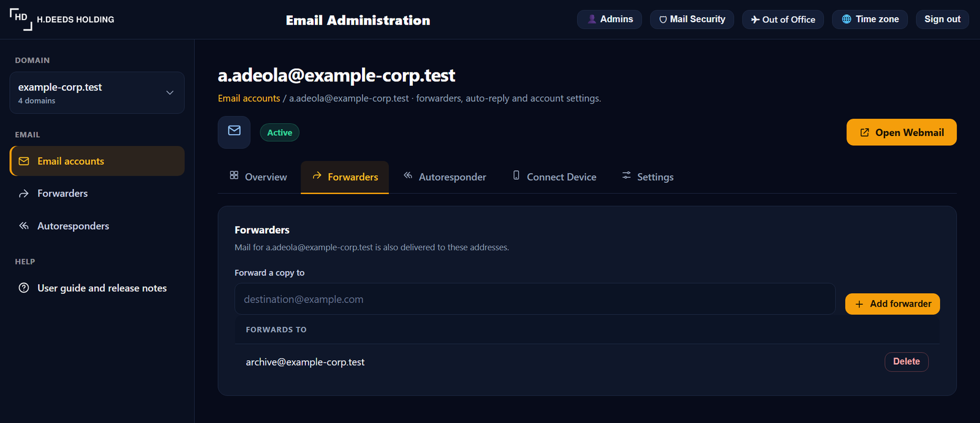
Task: Delete the archive@example-corp.test forwarder
Action: click(x=907, y=362)
